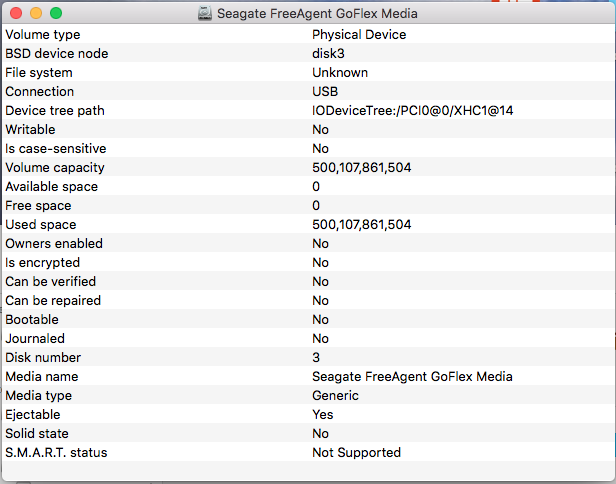Select the File system row
This screenshot has width=616, height=484.
point(308,72)
